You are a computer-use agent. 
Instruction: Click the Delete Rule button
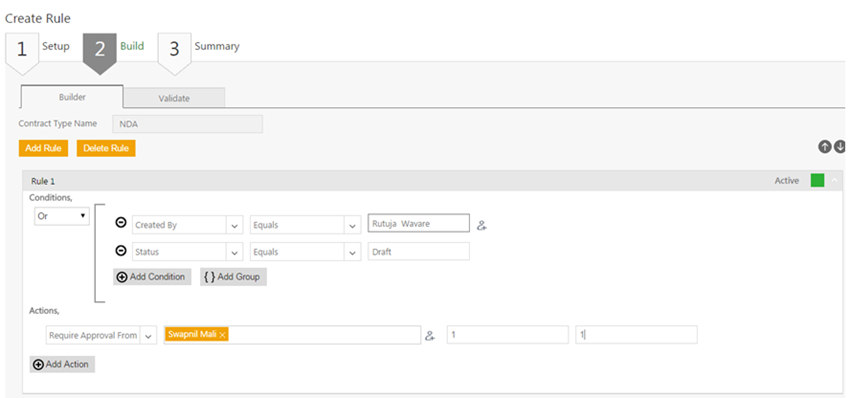106,148
